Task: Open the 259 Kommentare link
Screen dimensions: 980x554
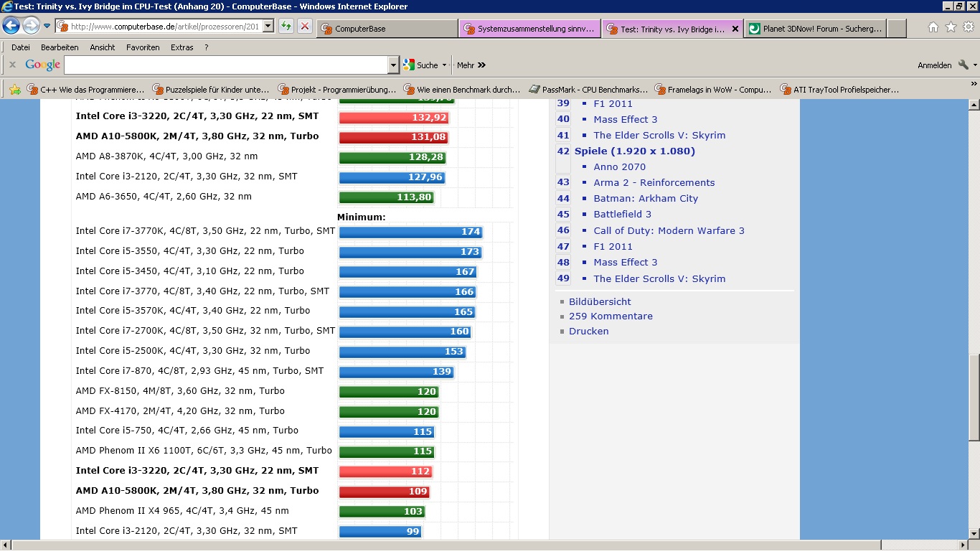Action: click(x=611, y=316)
